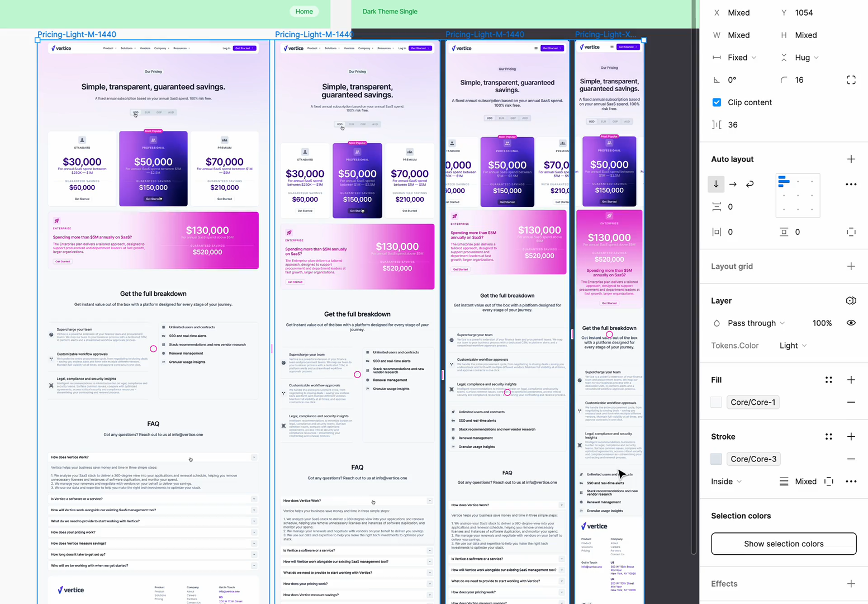Switch auto layout direction to horizontal
Viewport: 868px width, 604px height.
pyautogui.click(x=733, y=184)
